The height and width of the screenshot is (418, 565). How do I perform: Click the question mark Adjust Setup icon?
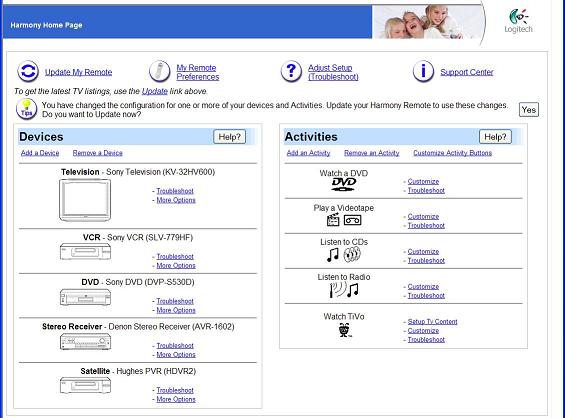(291, 71)
